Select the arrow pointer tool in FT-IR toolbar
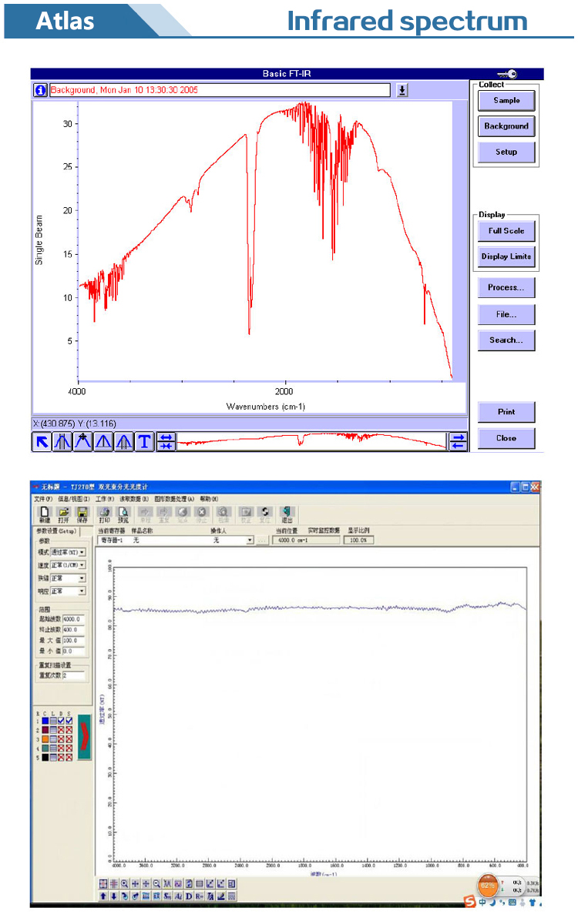Screen dimensions: 578x924 pos(42,441)
